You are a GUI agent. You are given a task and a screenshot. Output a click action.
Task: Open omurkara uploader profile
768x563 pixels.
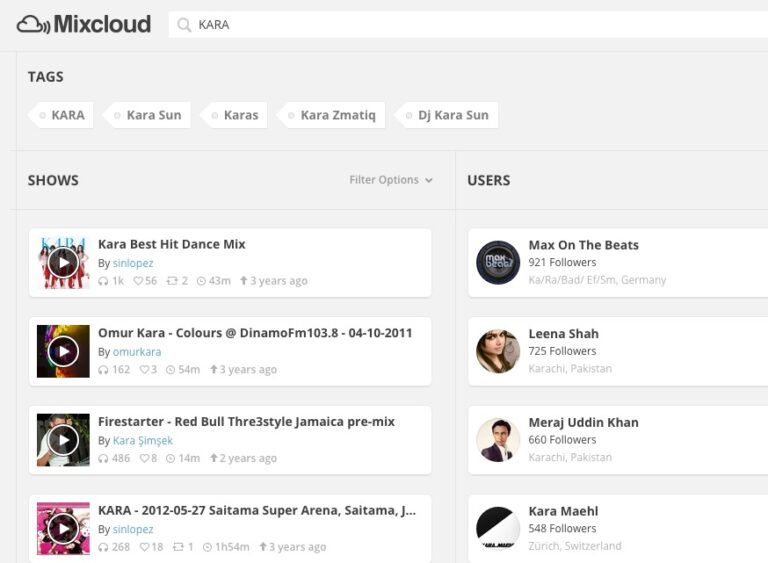coord(137,352)
